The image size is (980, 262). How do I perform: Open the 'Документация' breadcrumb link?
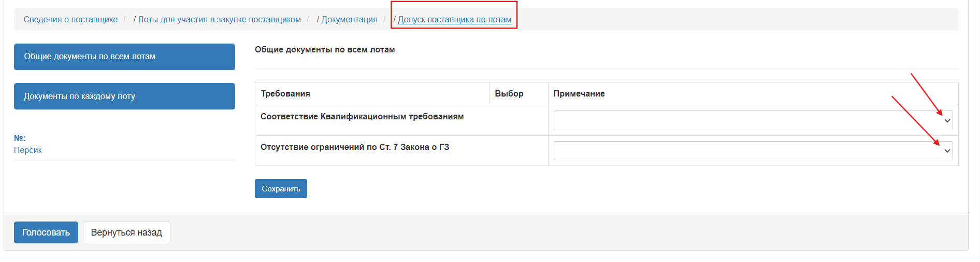350,19
